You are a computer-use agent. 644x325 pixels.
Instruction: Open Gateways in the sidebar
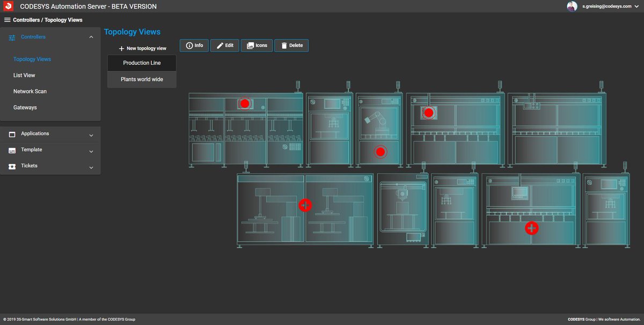pos(25,107)
